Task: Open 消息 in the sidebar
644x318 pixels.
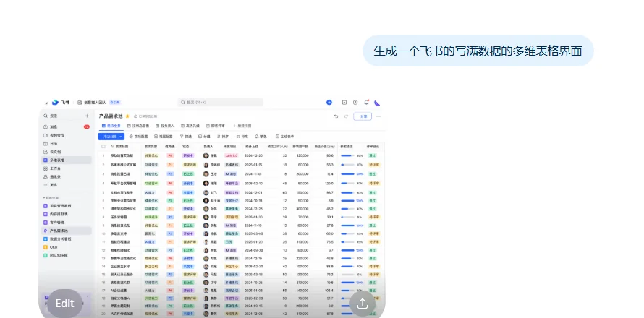Action: [x=67, y=126]
